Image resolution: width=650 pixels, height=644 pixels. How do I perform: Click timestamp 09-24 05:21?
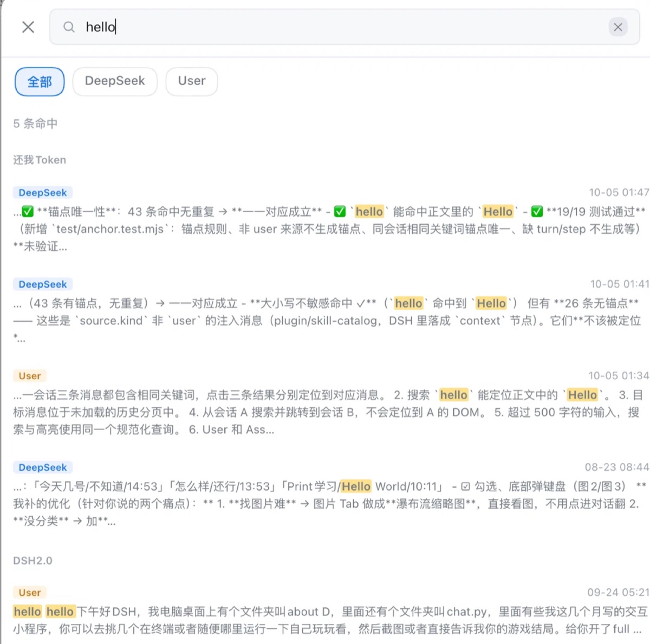(618, 592)
